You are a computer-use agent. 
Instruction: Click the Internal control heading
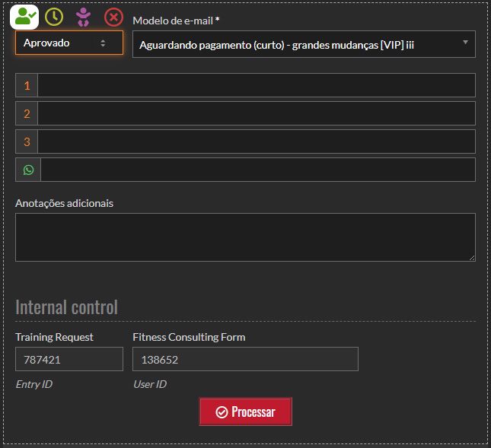pos(67,307)
